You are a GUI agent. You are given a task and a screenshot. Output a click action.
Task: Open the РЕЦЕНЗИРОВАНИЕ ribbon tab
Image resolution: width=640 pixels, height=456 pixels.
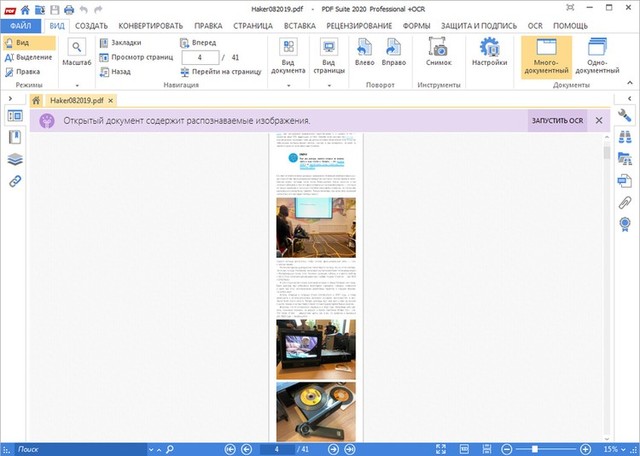click(x=358, y=24)
